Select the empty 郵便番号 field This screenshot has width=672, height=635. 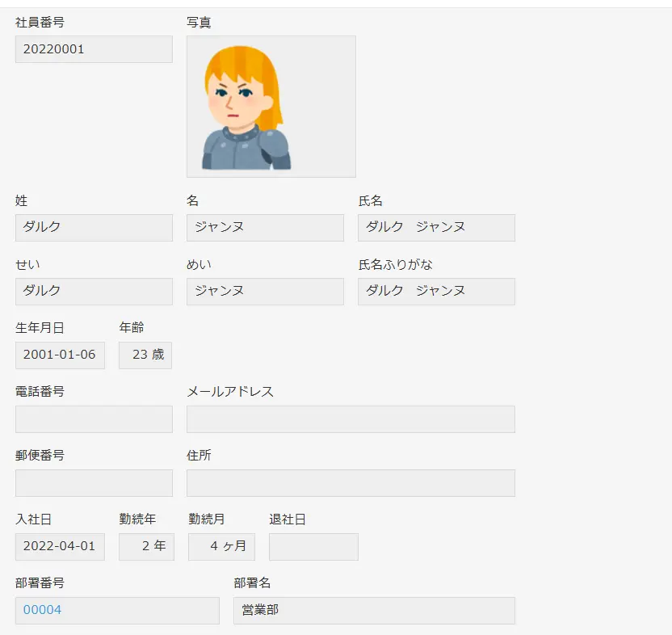point(94,482)
